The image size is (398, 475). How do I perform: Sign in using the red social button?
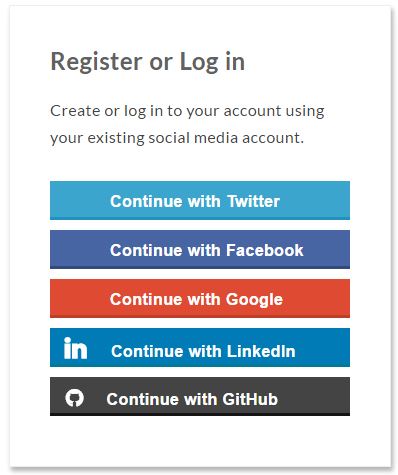200,298
